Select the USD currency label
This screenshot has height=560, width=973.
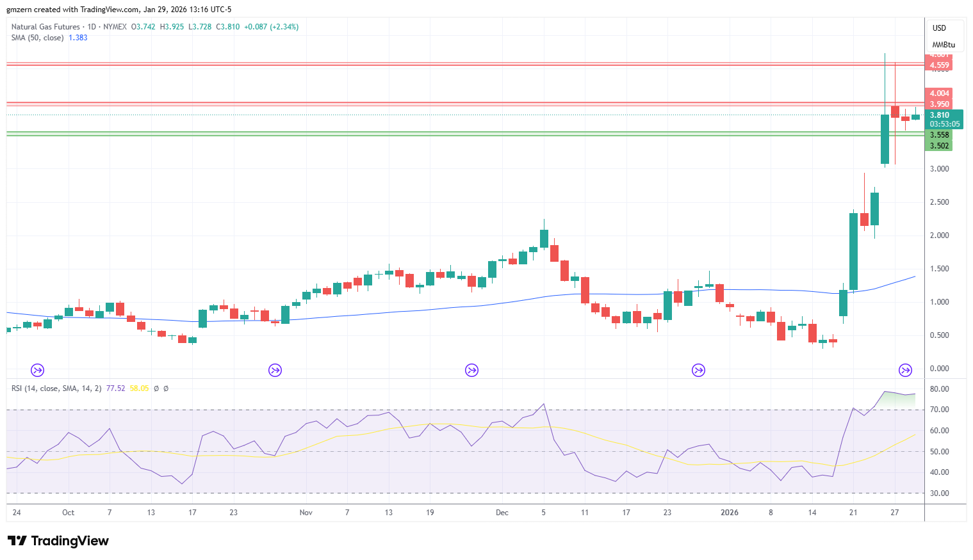(x=939, y=28)
